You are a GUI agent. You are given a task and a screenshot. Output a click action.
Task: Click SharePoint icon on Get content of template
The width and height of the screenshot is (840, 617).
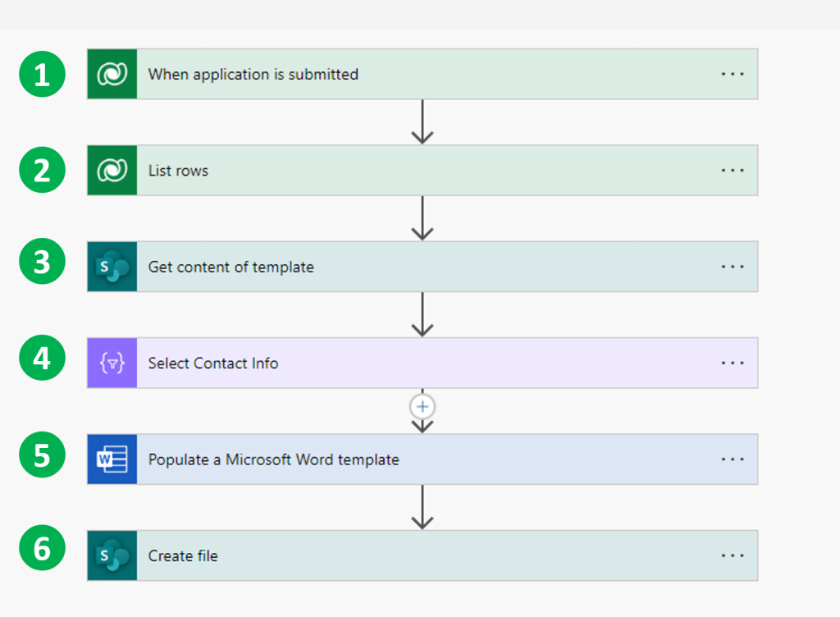pos(112,267)
